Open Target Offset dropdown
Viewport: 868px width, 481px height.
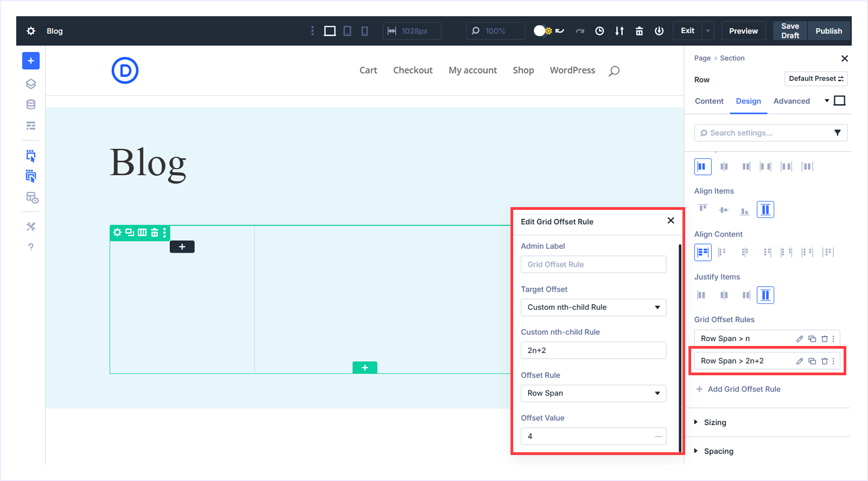coord(593,307)
